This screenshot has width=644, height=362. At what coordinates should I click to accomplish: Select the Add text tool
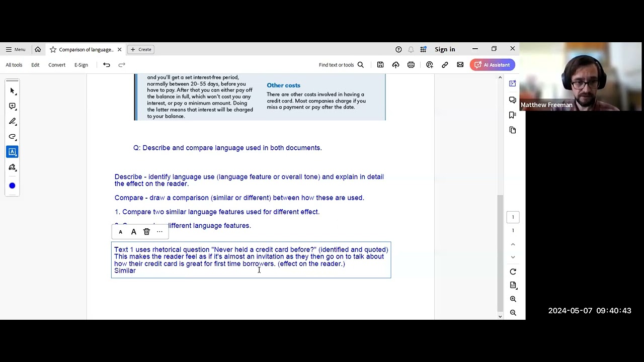click(x=13, y=152)
